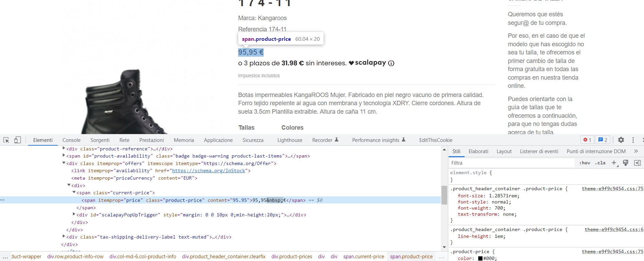Viewport: 644px width, 261px height.
Task: Click the black #000 color swatch
Action: pyautogui.click(x=480, y=258)
